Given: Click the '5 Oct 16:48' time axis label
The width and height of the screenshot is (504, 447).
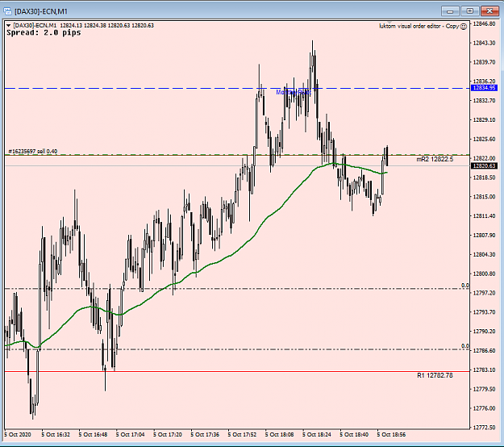Looking at the screenshot, I should click(x=93, y=434).
